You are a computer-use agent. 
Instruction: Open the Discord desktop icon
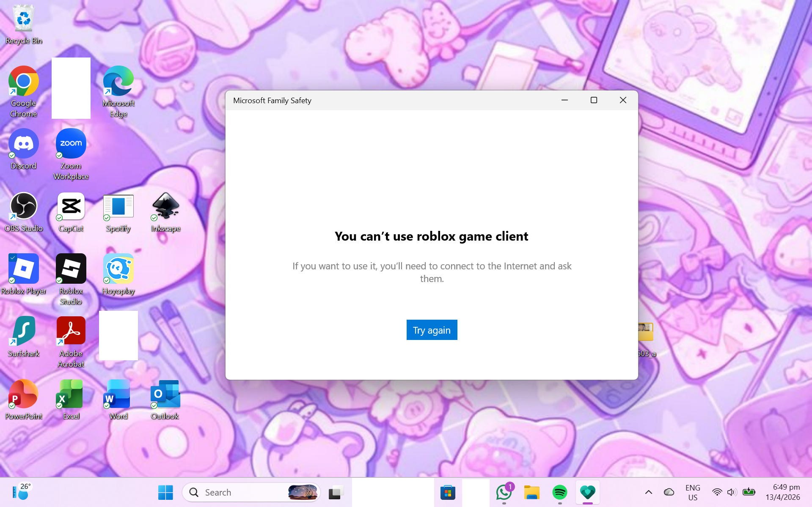coord(24,149)
